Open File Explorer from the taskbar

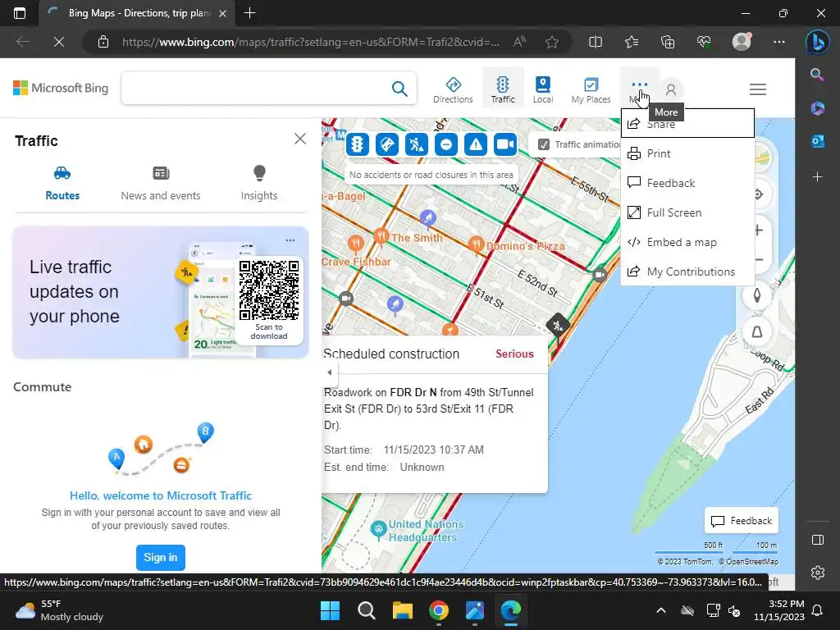pyautogui.click(x=402, y=610)
